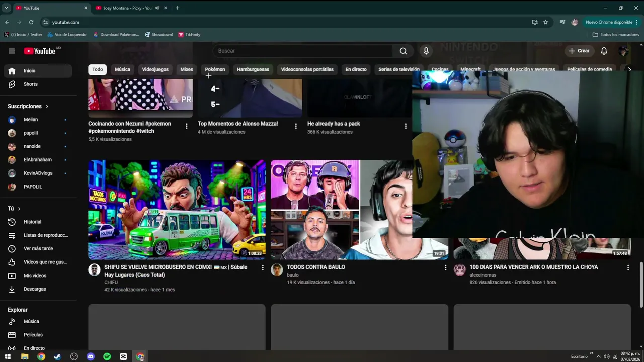The image size is (644, 362).
Task: Bookmark this page with the star
Action: pyautogui.click(x=545, y=22)
